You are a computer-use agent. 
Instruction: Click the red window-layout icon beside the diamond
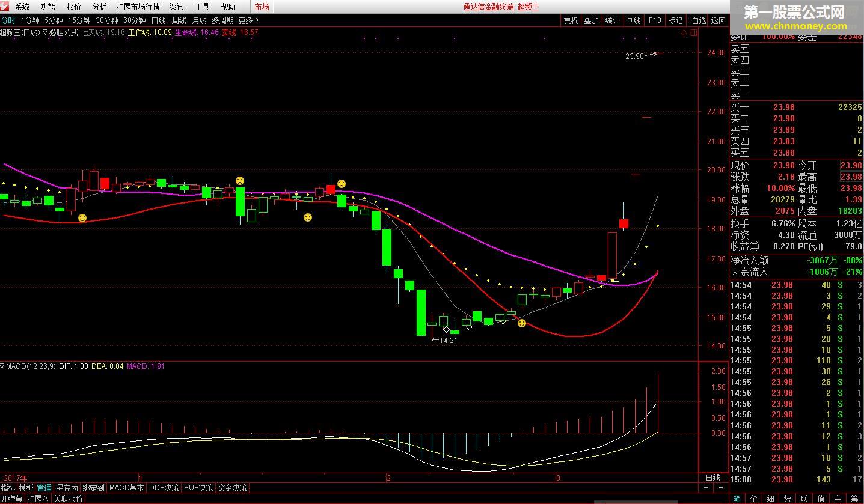coord(693,33)
